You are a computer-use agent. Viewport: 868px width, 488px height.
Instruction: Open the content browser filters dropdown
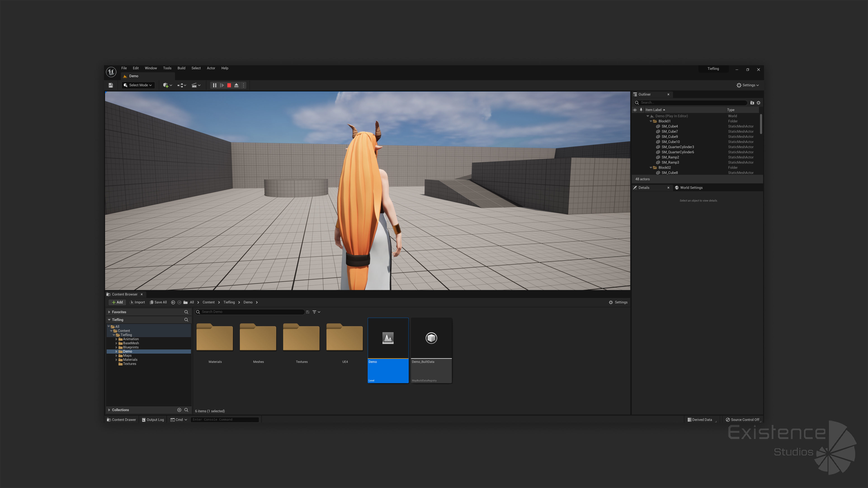tap(316, 312)
